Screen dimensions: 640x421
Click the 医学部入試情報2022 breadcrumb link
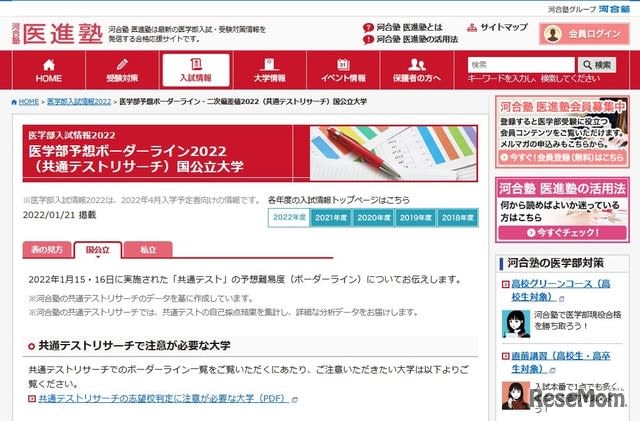coord(79,102)
